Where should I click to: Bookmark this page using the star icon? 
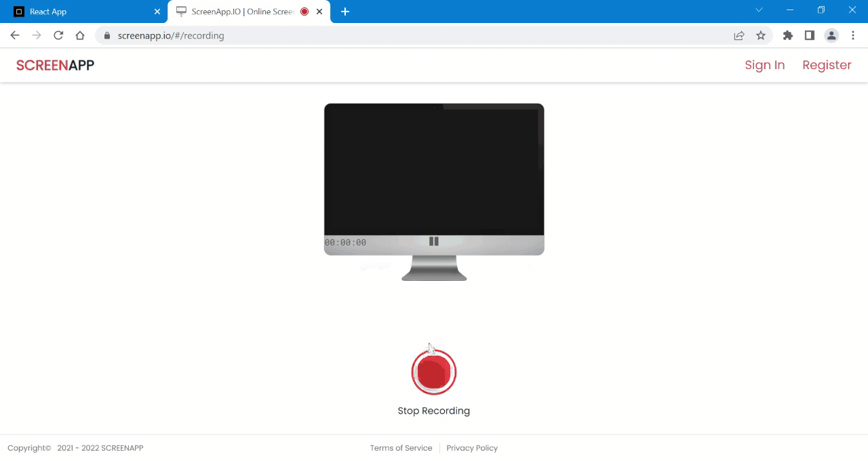click(760, 35)
